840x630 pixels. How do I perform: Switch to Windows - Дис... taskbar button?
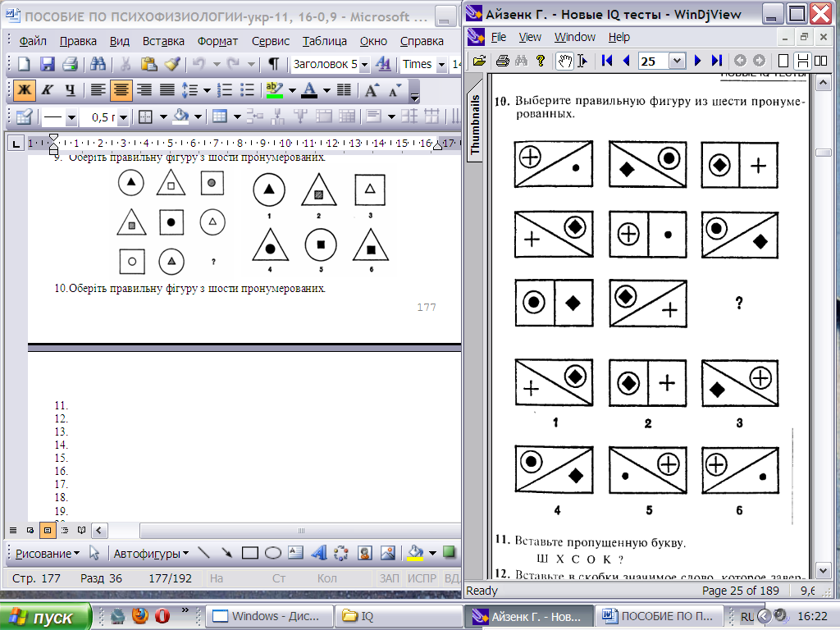click(269, 616)
